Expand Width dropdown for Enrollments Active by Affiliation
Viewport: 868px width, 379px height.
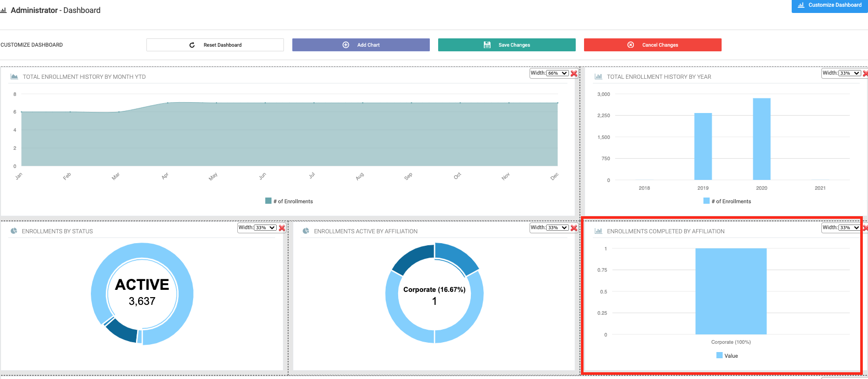coord(557,228)
